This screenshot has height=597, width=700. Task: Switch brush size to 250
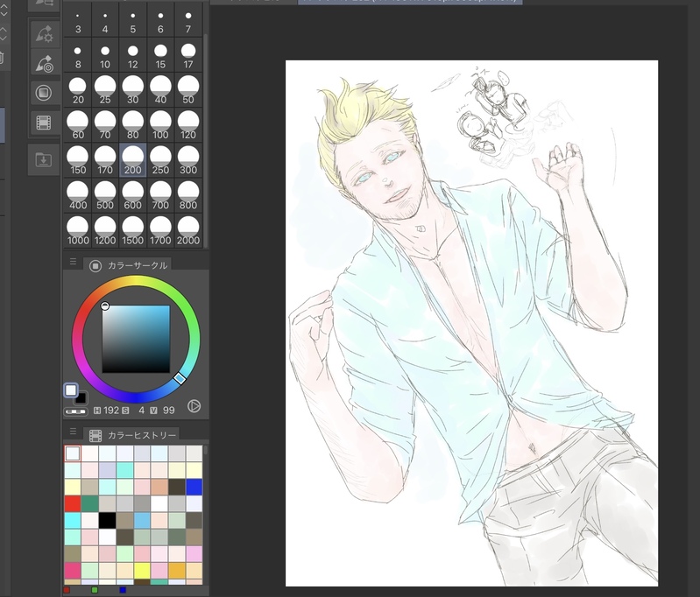[160, 160]
